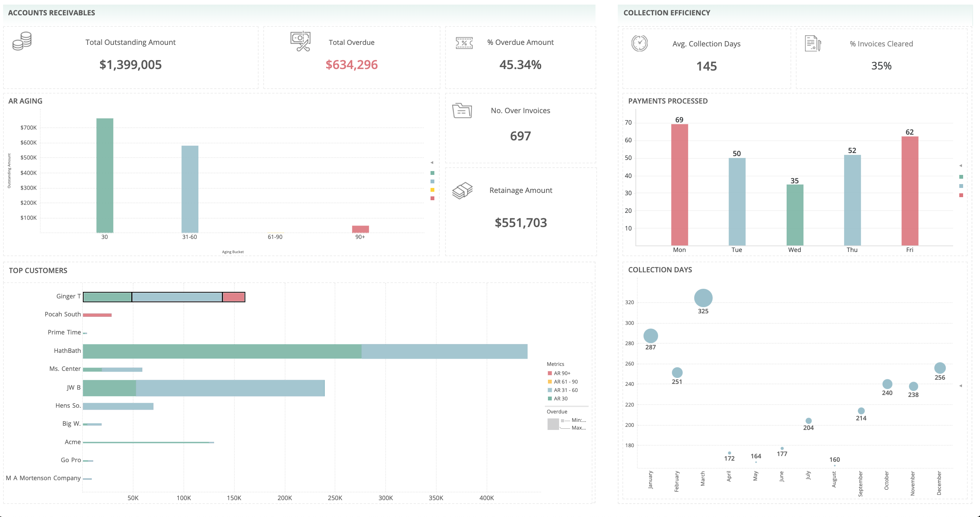The image size is (980, 517).
Task: Click the blue legend swatch in Payments Processed
Action: pos(961,186)
